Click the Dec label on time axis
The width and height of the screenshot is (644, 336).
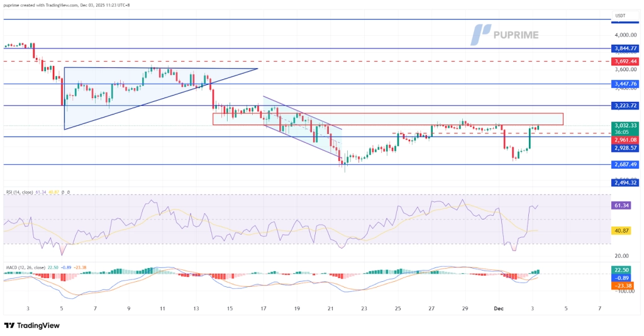click(498, 309)
